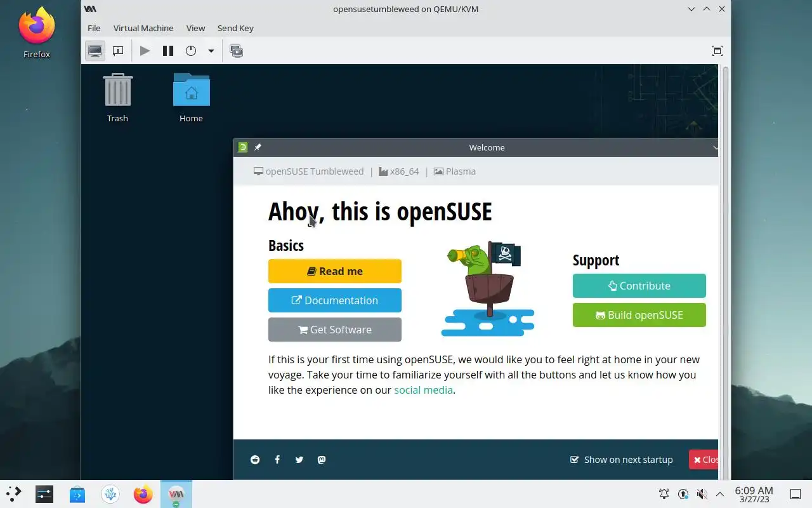Follow the social media link
812x508 pixels.
click(x=423, y=390)
